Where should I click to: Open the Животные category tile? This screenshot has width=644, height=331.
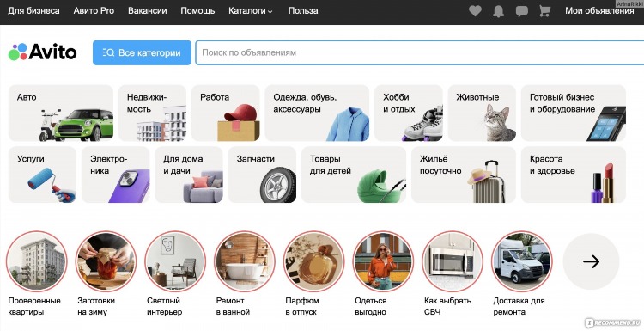482,113
